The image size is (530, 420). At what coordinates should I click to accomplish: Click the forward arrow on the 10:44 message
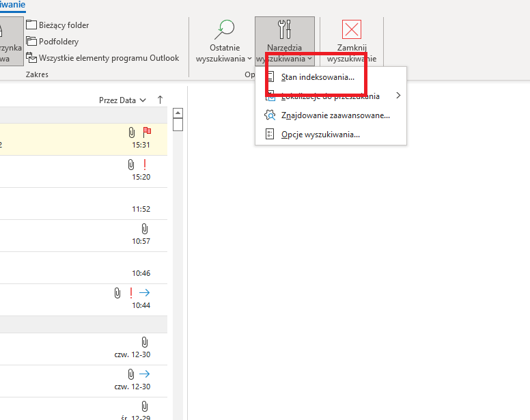click(144, 292)
